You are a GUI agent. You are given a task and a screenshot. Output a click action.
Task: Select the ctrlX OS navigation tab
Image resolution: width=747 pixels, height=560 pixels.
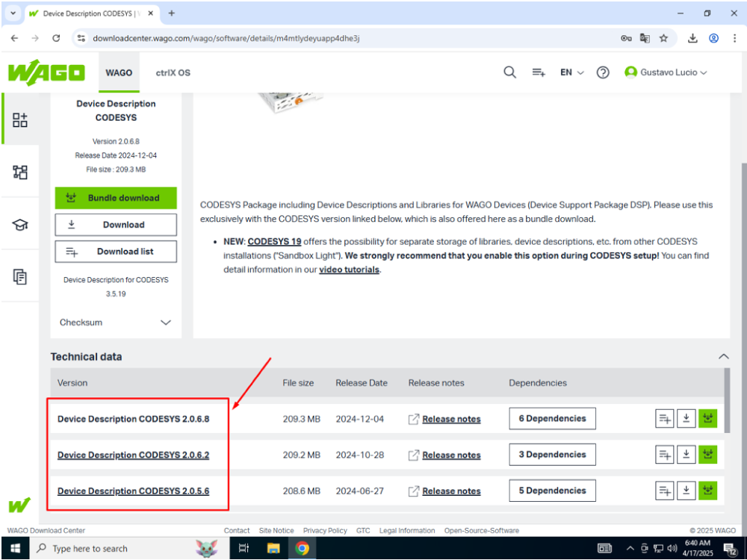[173, 72]
